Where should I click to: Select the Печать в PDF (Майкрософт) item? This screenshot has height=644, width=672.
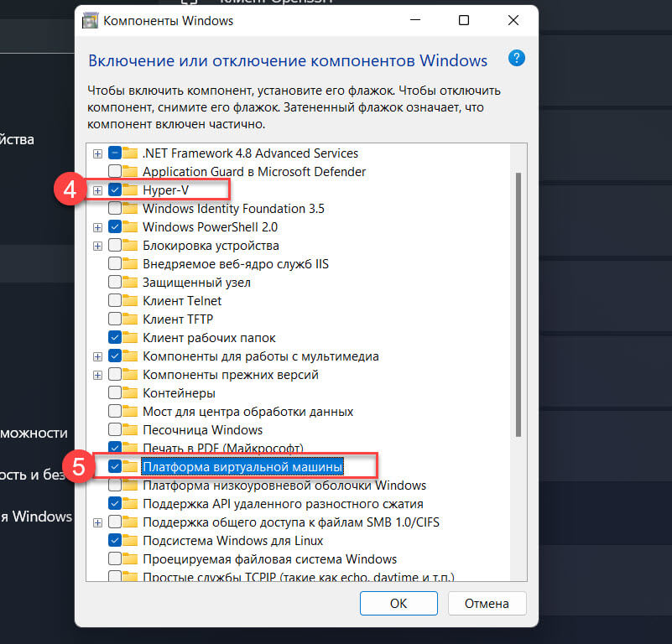point(223,447)
